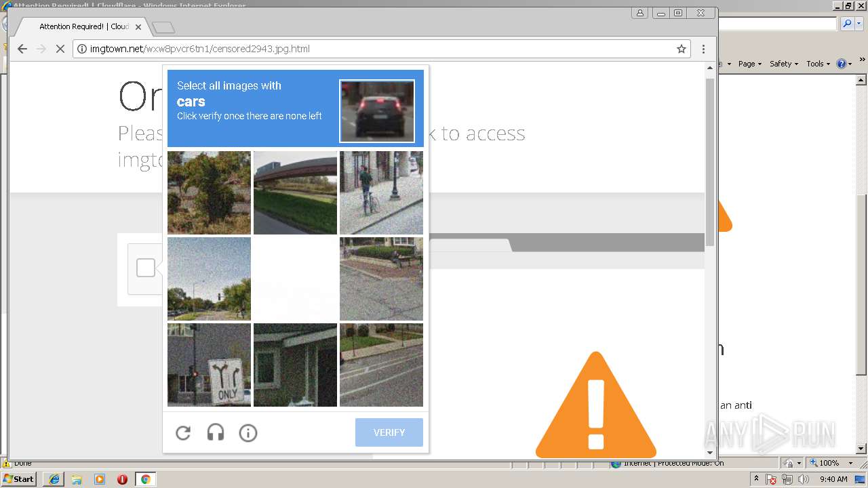This screenshot has width=868, height=488.
Task: View site information icon in address bar
Action: coord(82,49)
